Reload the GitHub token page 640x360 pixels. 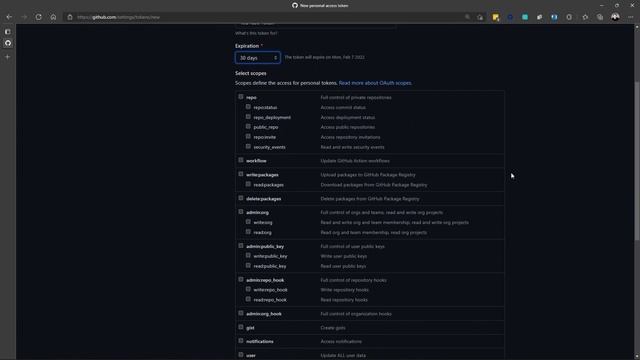[38, 17]
